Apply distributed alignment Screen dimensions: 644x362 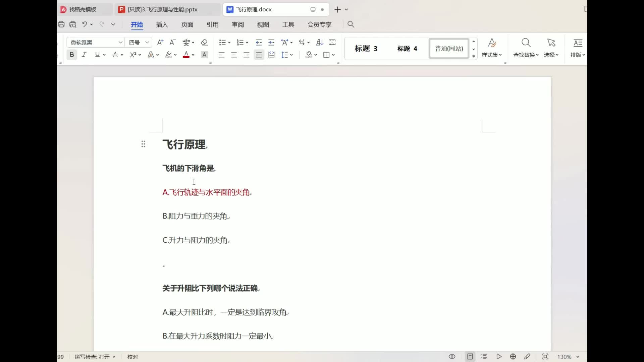pos(272,55)
